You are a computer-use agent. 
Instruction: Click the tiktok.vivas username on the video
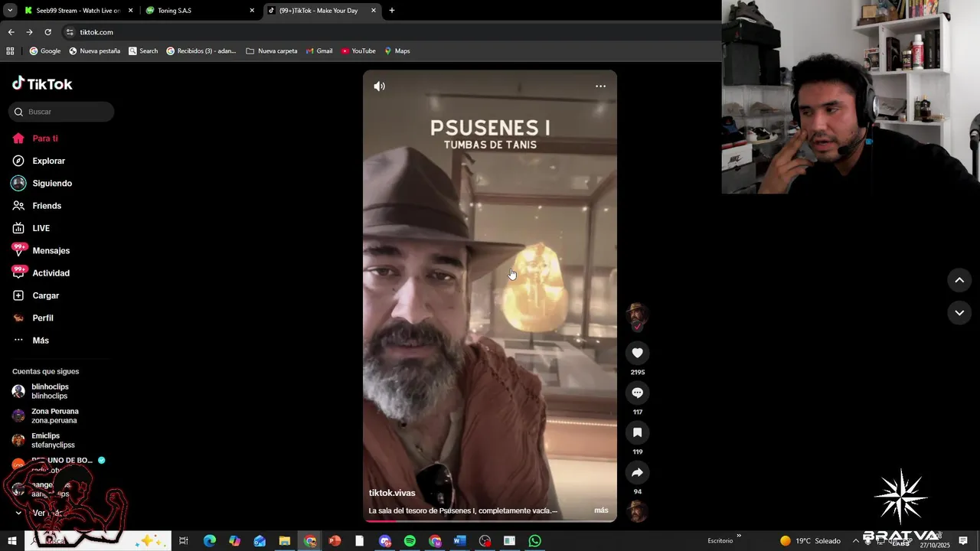pos(392,493)
